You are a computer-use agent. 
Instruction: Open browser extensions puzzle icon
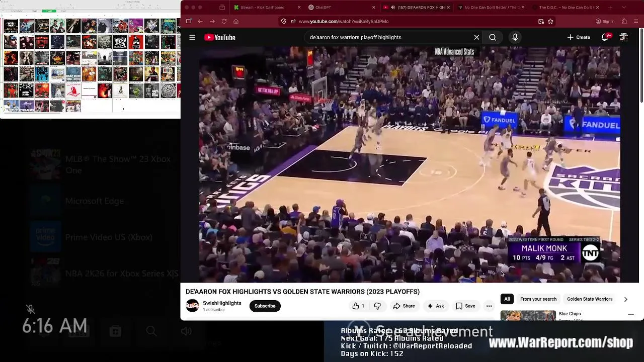pos(624,21)
